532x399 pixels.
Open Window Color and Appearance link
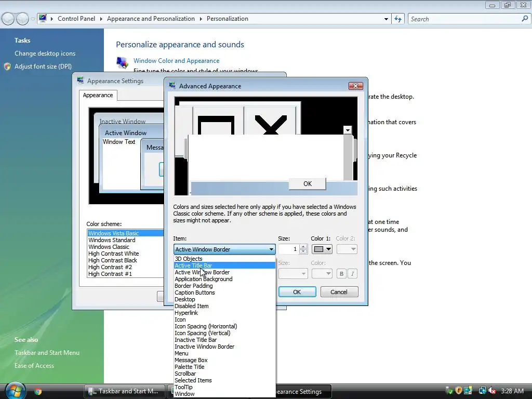[177, 61]
